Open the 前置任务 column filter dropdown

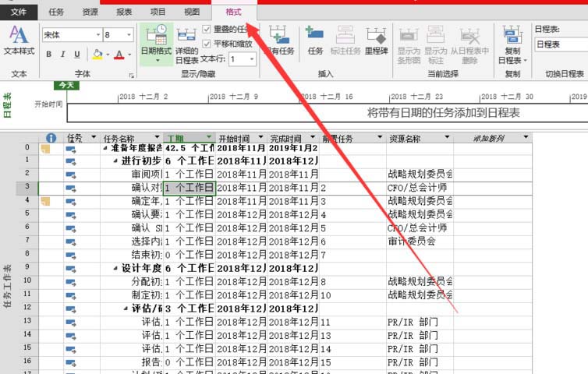pos(380,137)
